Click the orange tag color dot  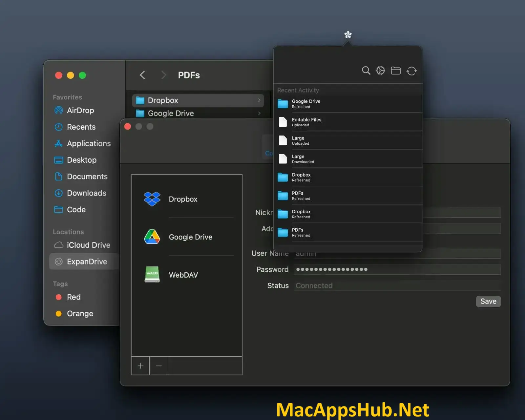click(x=59, y=314)
